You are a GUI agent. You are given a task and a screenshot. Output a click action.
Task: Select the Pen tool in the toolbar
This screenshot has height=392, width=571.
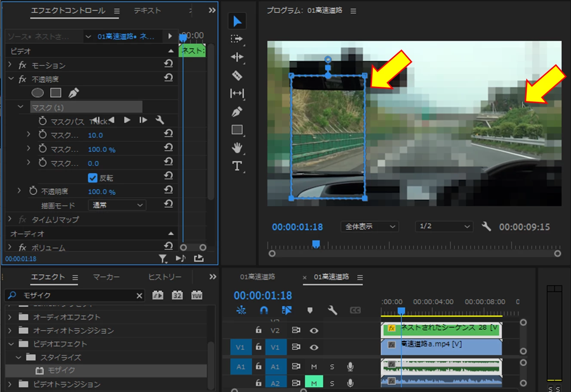[237, 112]
